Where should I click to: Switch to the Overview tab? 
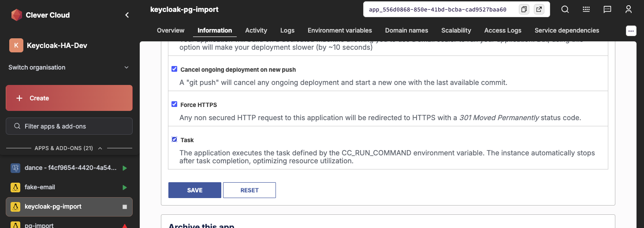171,30
